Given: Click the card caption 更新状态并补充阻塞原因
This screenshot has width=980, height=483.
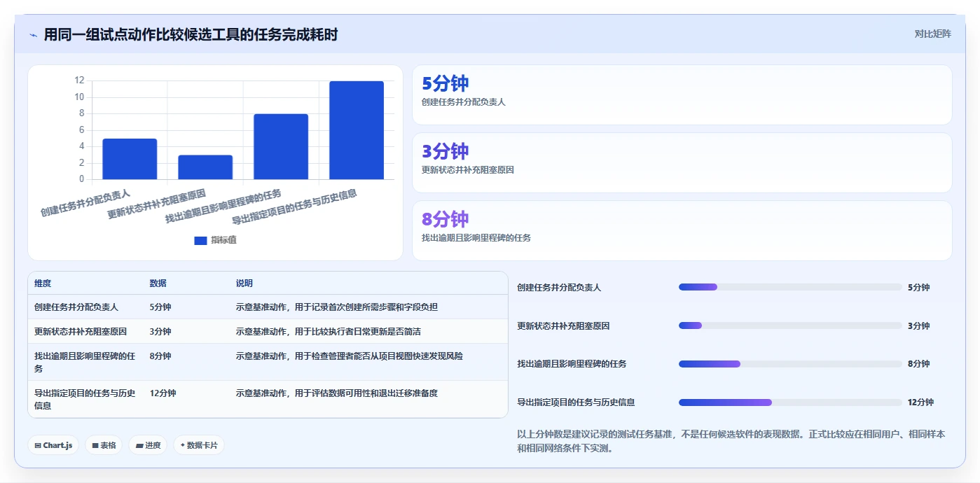Looking at the screenshot, I should pos(468,169).
